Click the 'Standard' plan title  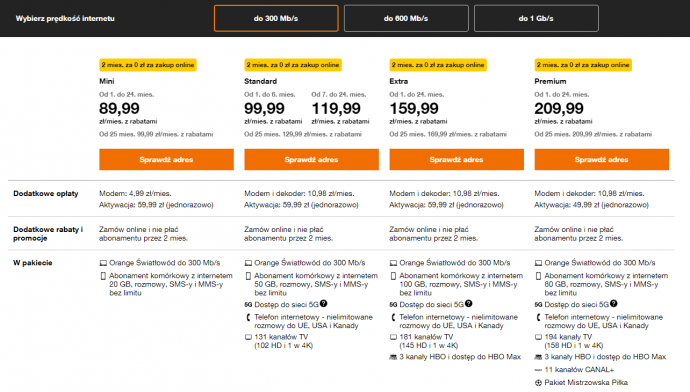tap(261, 81)
